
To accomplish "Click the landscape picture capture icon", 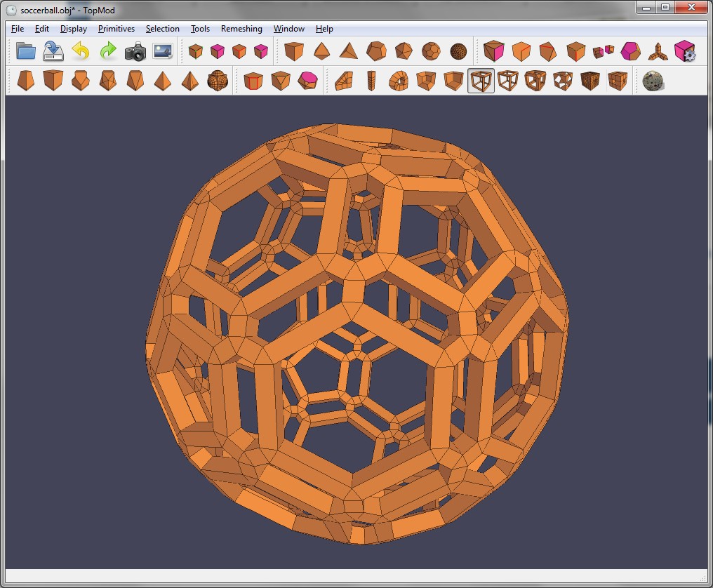I will [163, 51].
